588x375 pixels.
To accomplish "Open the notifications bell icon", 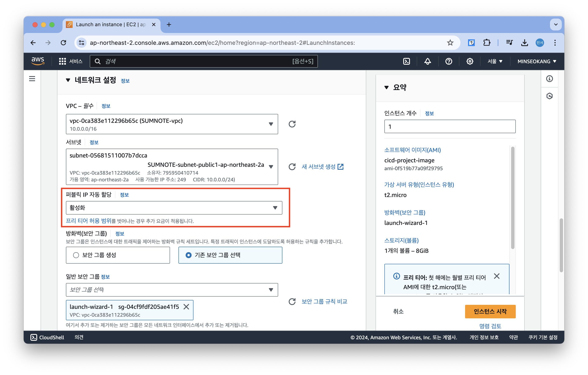I will 427,61.
